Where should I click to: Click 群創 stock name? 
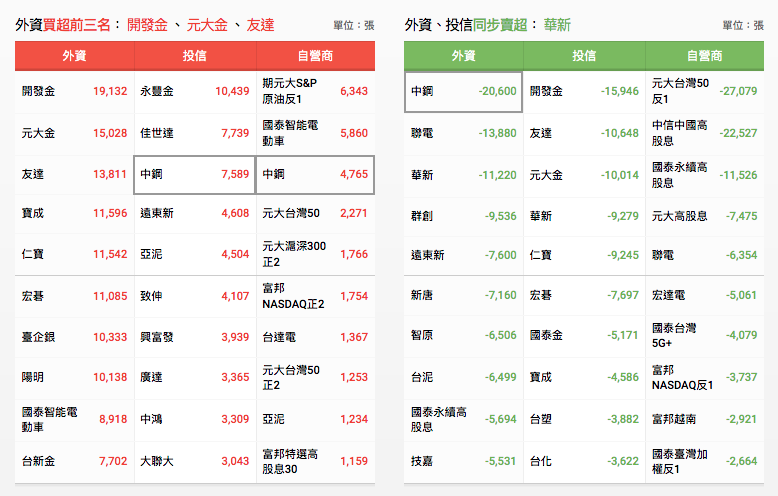tap(422, 216)
